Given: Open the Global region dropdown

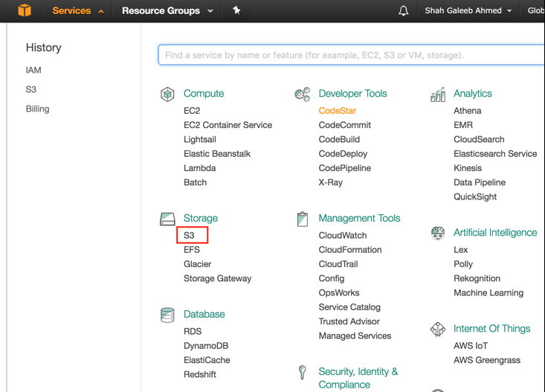Looking at the screenshot, I should 535,10.
